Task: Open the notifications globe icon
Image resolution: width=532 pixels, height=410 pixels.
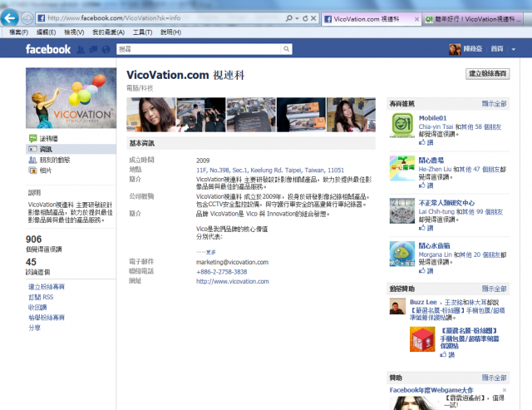Action: tap(106, 50)
